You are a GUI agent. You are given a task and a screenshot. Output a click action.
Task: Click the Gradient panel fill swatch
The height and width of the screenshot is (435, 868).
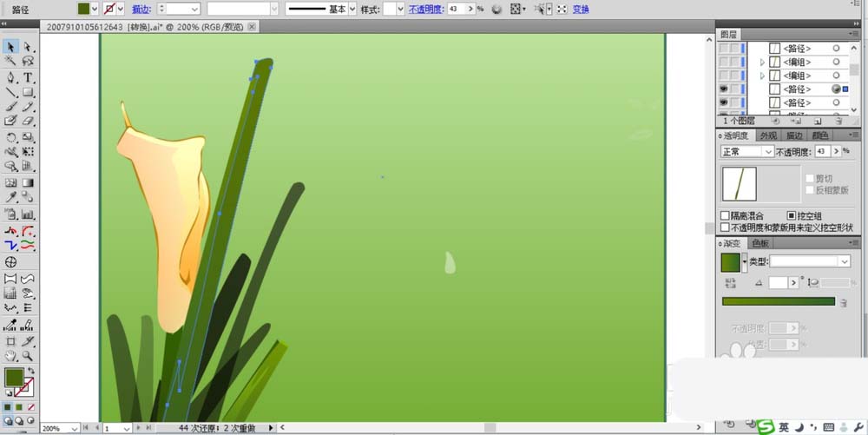[x=731, y=262]
